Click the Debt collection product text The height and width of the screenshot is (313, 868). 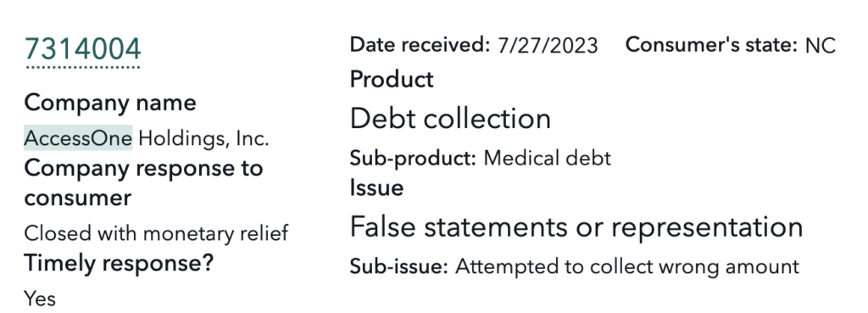pos(450,119)
